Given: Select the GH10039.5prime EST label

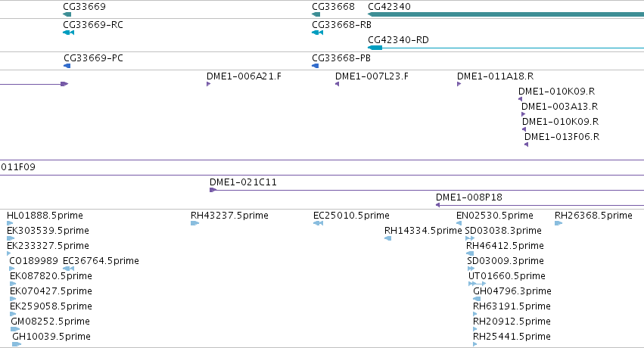Looking at the screenshot, I should click(x=51, y=337).
